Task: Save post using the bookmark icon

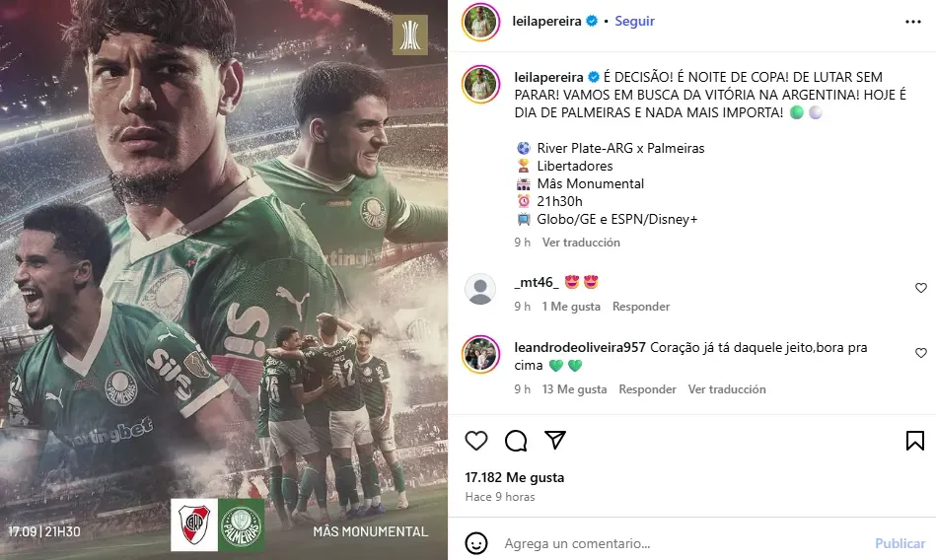Action: 914,441
